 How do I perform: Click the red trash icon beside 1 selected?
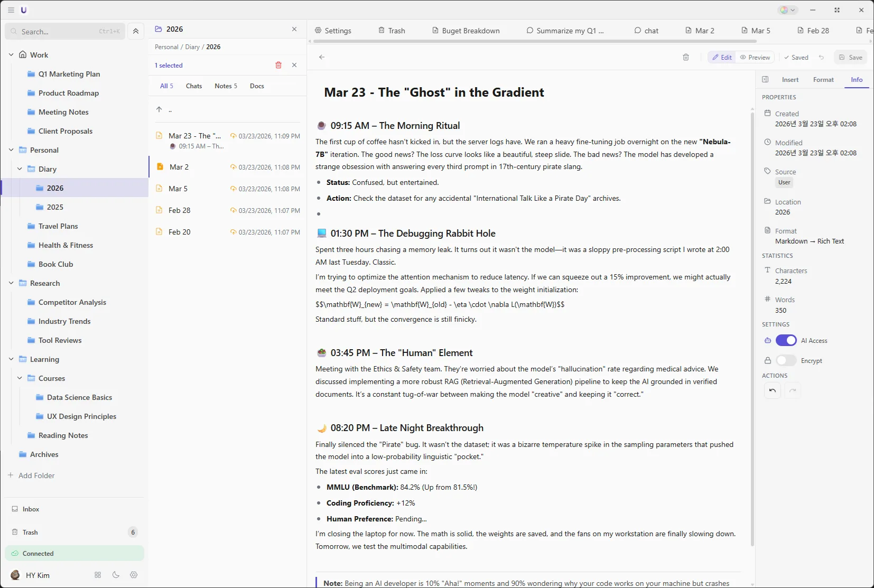point(278,65)
